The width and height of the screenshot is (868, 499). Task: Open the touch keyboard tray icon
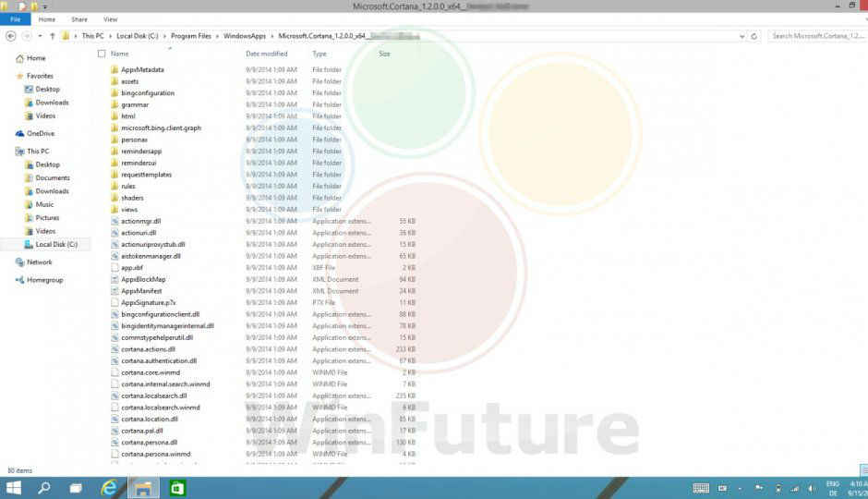[701, 488]
